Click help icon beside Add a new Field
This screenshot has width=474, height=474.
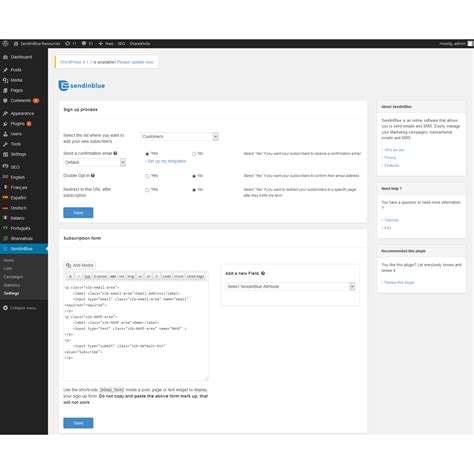coord(263,273)
